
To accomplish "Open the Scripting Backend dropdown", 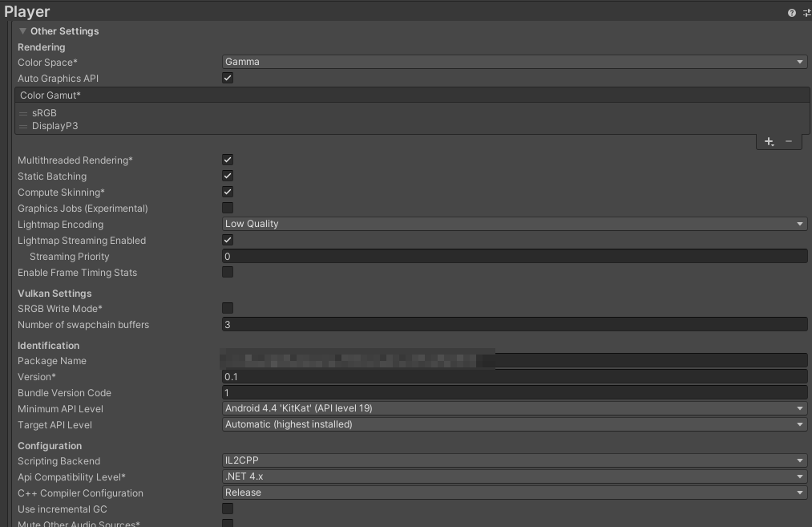I will 513,460.
